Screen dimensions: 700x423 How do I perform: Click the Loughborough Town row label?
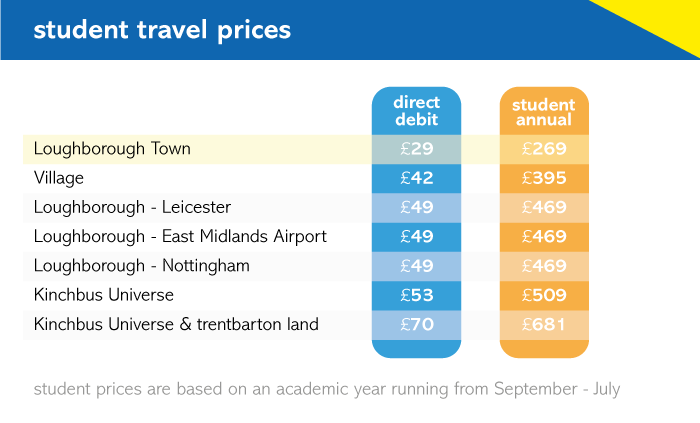click(112, 149)
